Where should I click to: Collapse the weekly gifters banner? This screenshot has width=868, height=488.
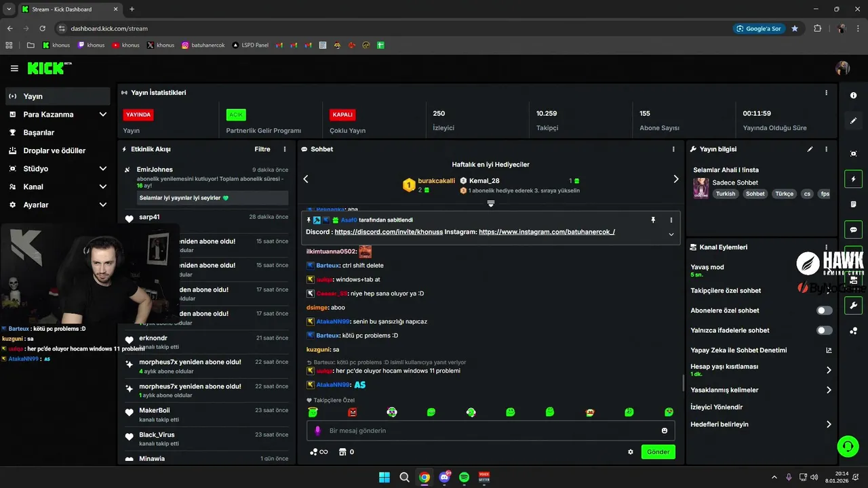point(491,203)
